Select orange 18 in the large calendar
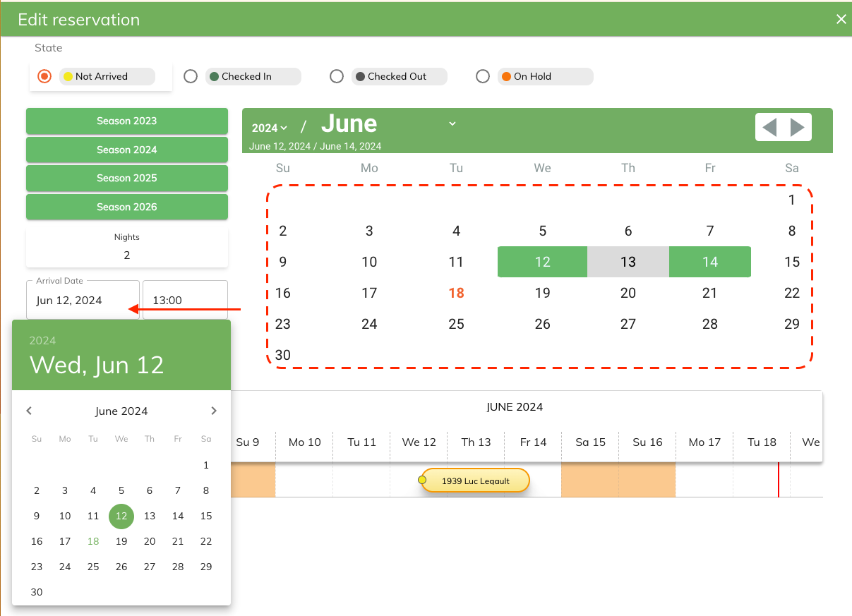The height and width of the screenshot is (616, 852). (x=457, y=293)
